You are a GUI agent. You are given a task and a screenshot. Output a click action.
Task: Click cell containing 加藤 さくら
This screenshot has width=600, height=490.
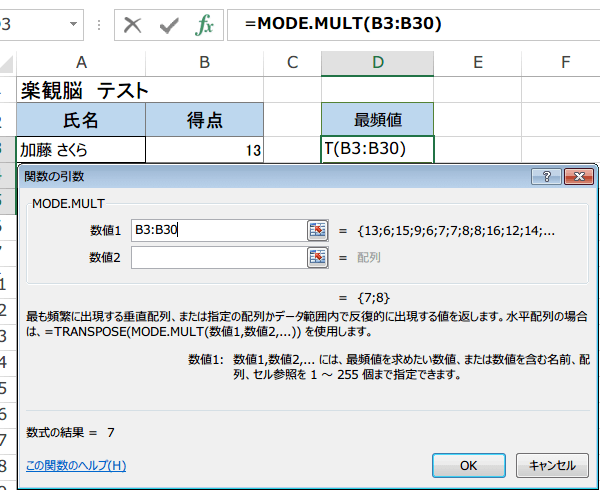click(x=81, y=150)
